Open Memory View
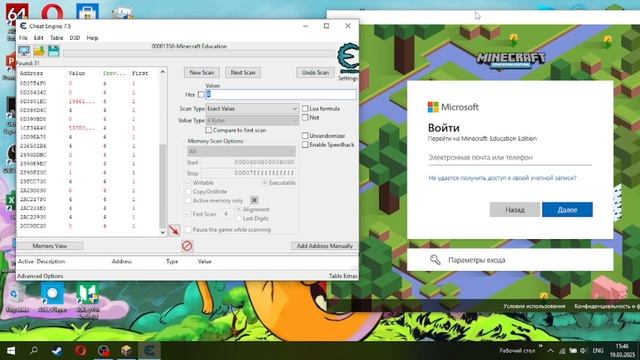 pyautogui.click(x=49, y=246)
